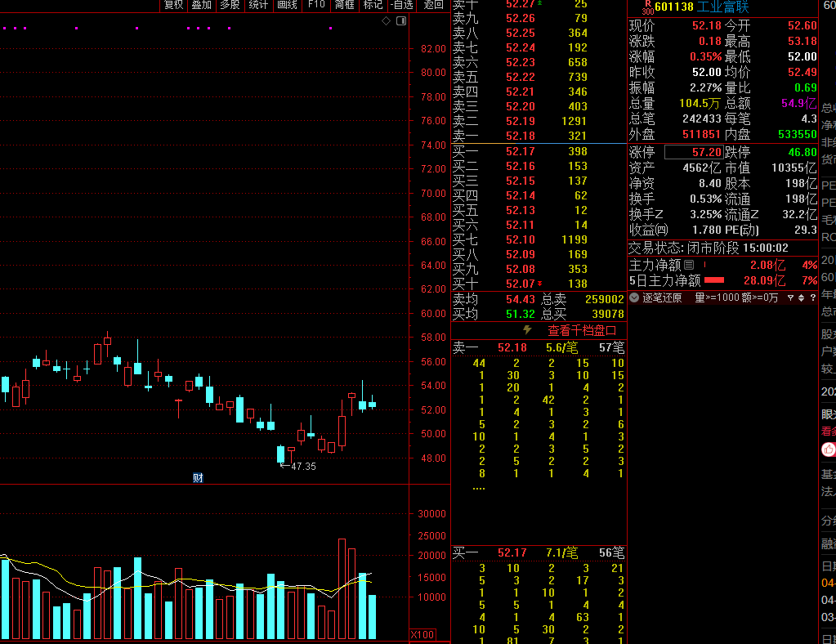This screenshot has width=836, height=644.
Task: Click the lightning bolt icon beside 查看千档盘口
Action: coord(527,330)
